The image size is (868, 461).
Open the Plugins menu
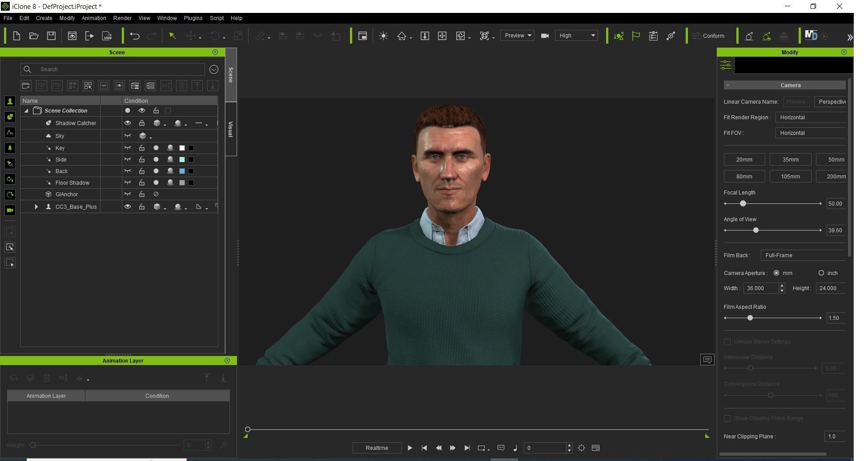193,18
